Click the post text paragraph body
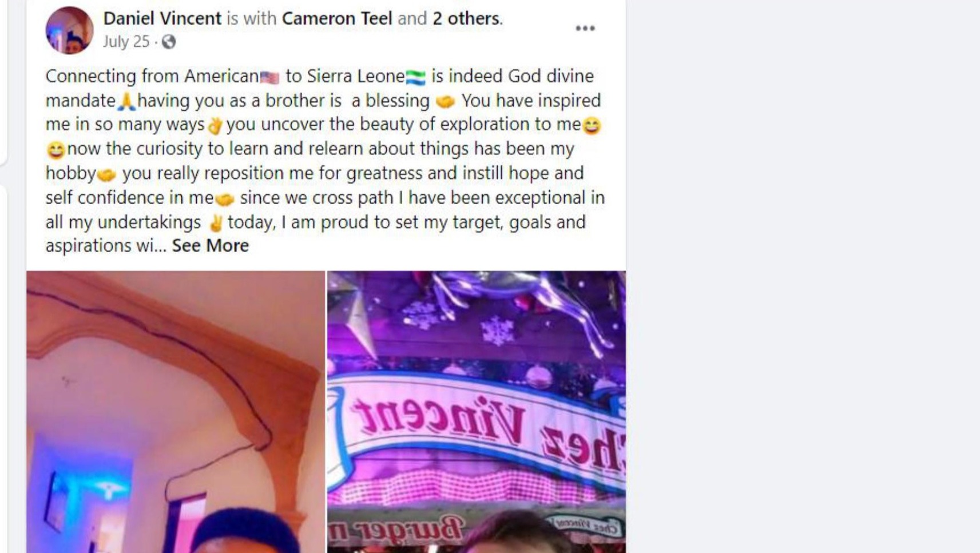Viewport: 980px width, 553px height. (325, 161)
